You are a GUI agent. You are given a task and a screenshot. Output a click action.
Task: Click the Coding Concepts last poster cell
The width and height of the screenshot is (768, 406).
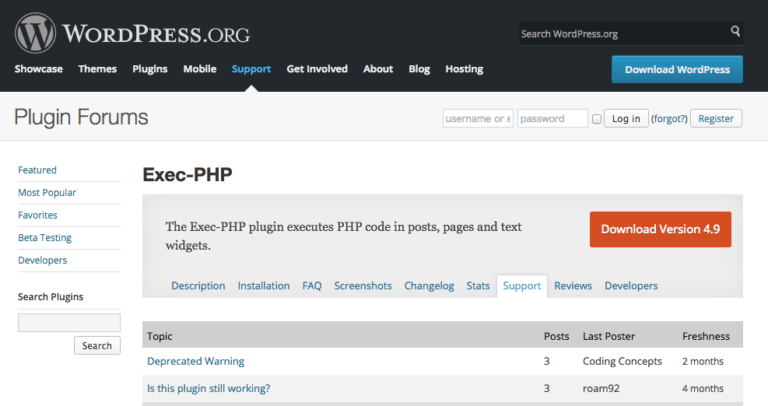click(x=622, y=361)
